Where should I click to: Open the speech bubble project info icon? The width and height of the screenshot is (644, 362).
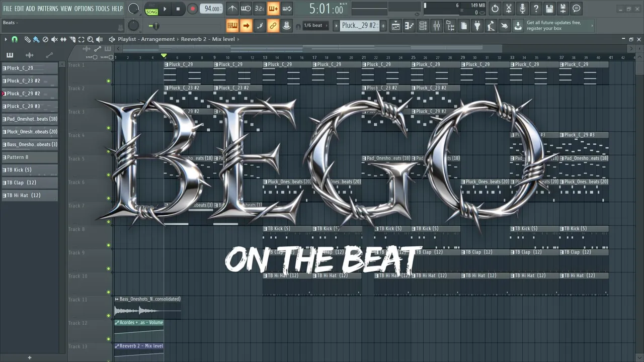[x=577, y=9]
